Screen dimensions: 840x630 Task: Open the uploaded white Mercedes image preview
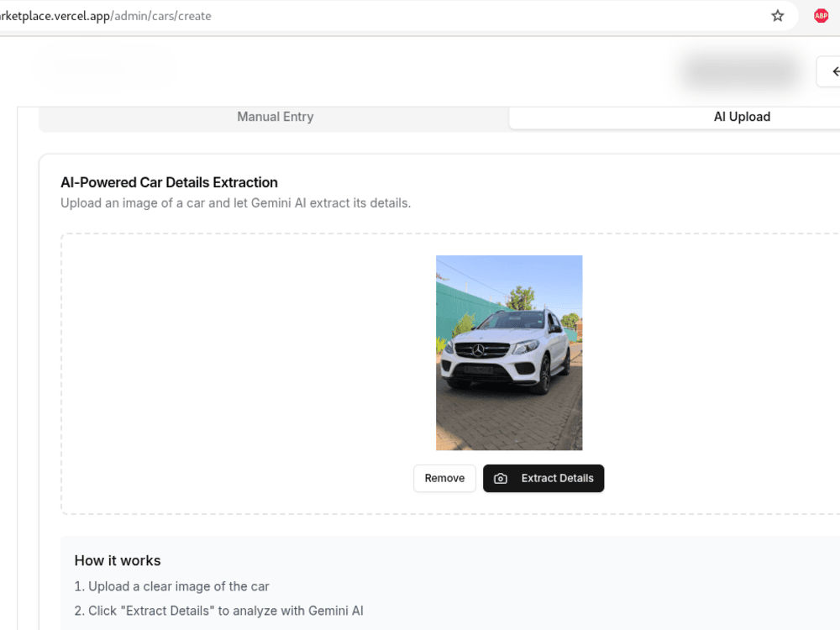point(509,353)
